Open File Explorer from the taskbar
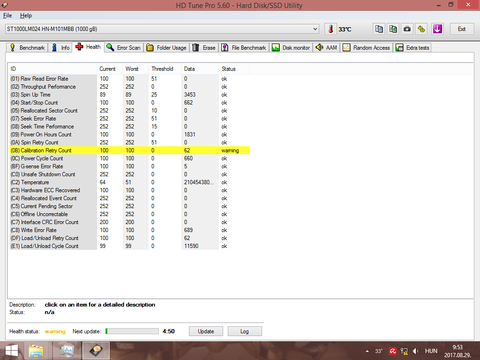Viewport: 480px width, 360px height. tap(36, 351)
